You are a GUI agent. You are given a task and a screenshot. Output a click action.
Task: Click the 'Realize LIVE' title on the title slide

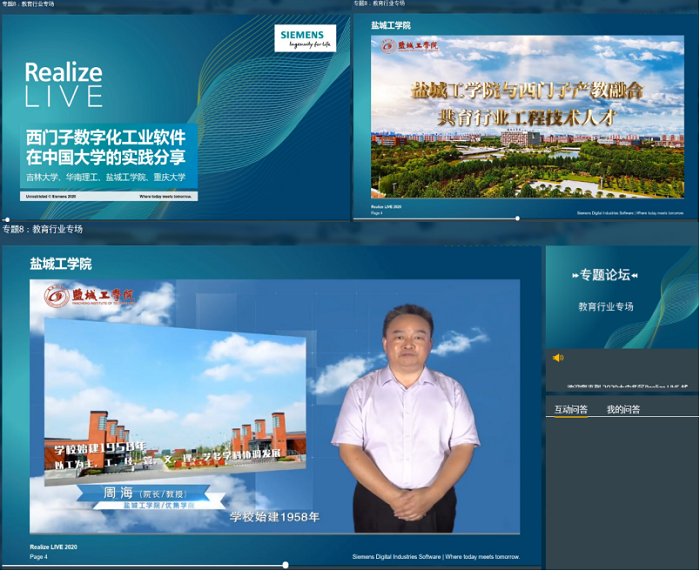click(x=64, y=85)
